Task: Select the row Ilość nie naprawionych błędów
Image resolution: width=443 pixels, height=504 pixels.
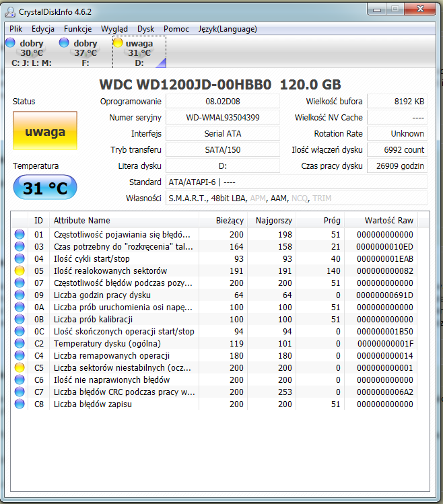Action: coord(214,380)
